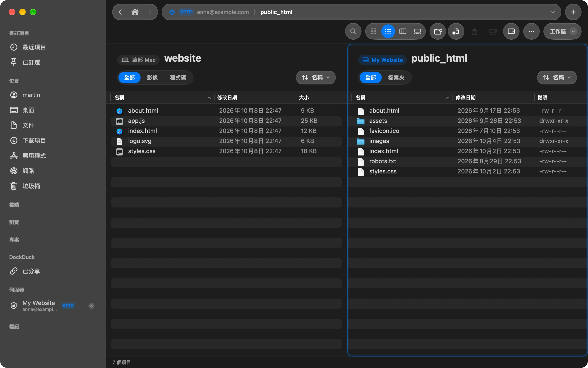The image size is (588, 368).
Task: Click the 7 個項目 status bar text
Action: 122,362
